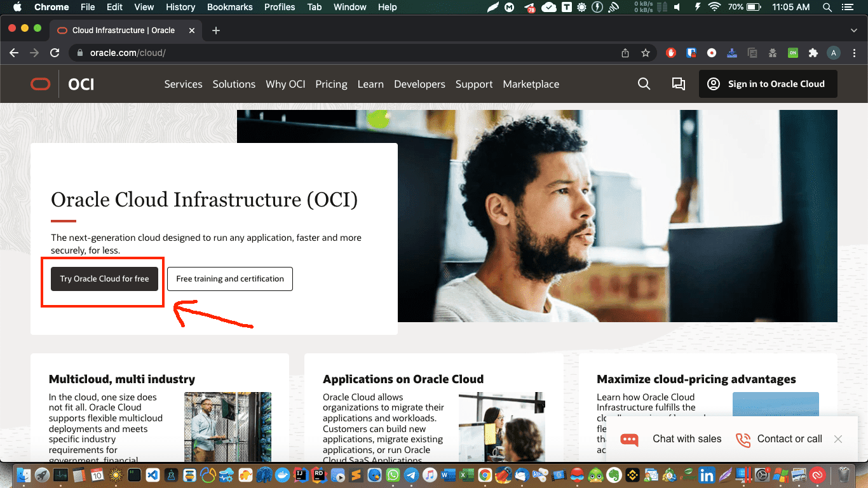The height and width of the screenshot is (488, 868).
Task: Click Free training and certification button
Action: 230,279
